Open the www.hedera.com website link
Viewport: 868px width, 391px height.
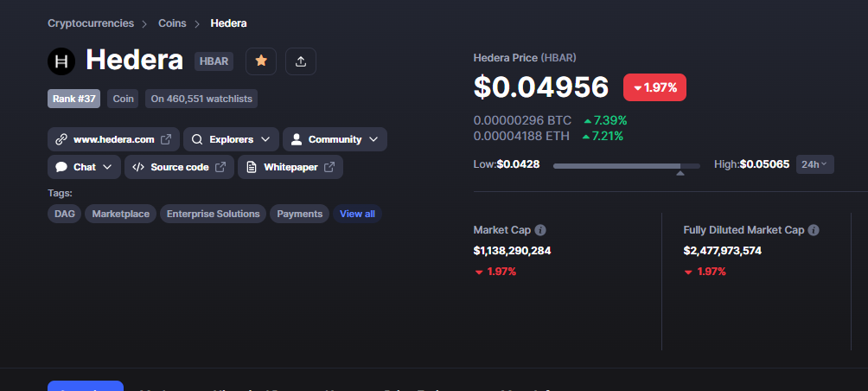pyautogui.click(x=113, y=139)
